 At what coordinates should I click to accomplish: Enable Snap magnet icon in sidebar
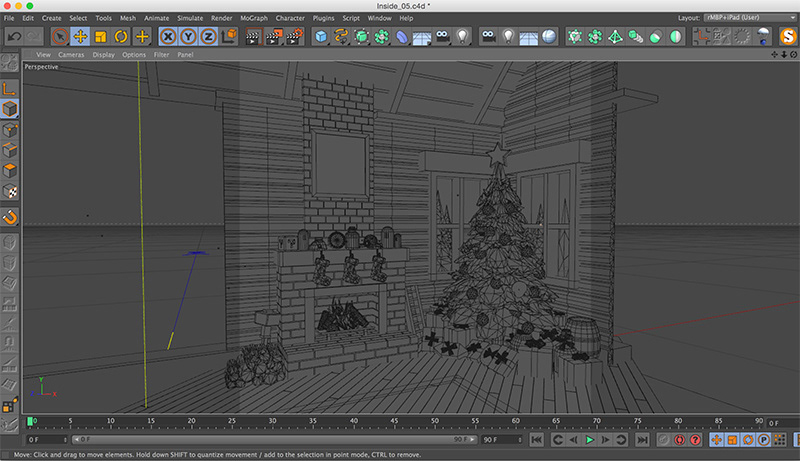pos(10,217)
